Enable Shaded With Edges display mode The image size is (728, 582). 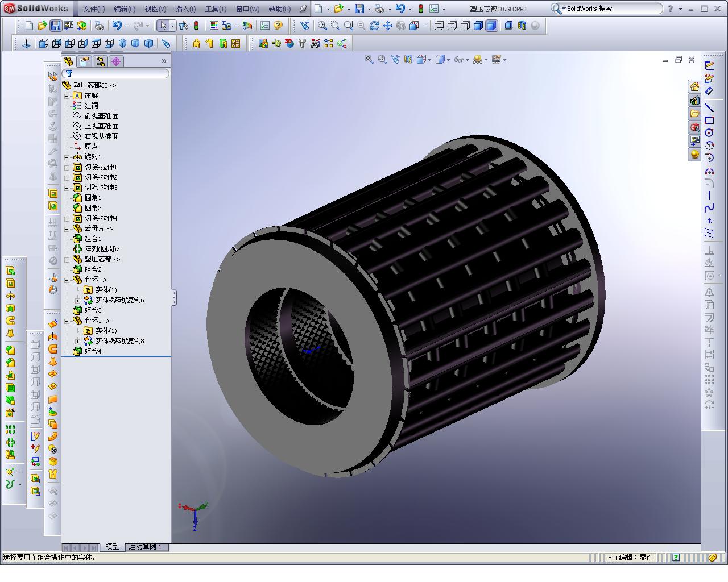click(478, 26)
